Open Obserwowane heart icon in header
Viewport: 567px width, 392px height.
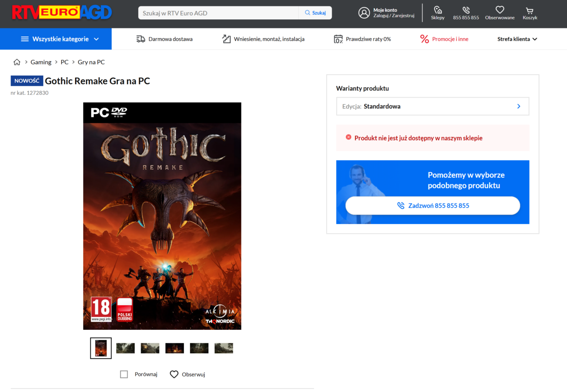499,10
